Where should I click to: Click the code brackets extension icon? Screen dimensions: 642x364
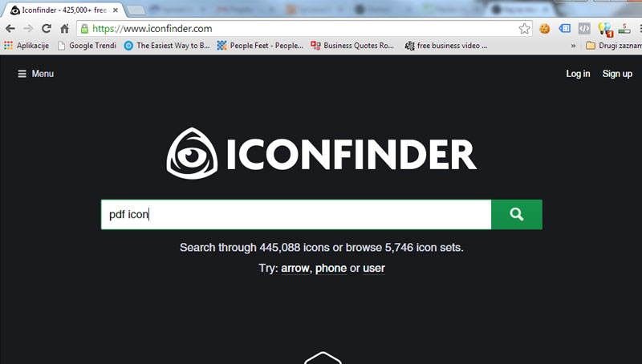coord(584,28)
